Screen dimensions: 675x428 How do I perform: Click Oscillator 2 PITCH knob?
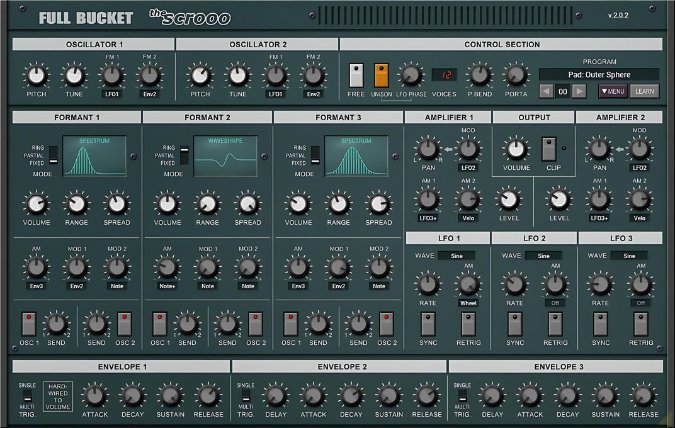click(x=200, y=75)
